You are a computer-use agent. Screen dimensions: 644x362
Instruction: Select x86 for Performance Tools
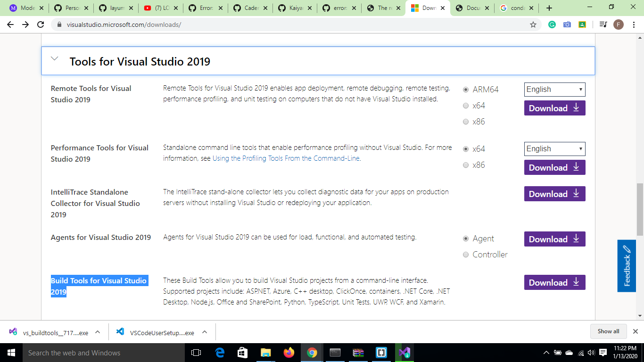point(465,165)
